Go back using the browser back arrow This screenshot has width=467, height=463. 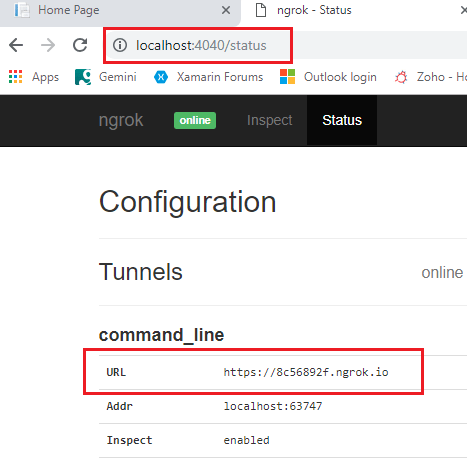(16, 45)
